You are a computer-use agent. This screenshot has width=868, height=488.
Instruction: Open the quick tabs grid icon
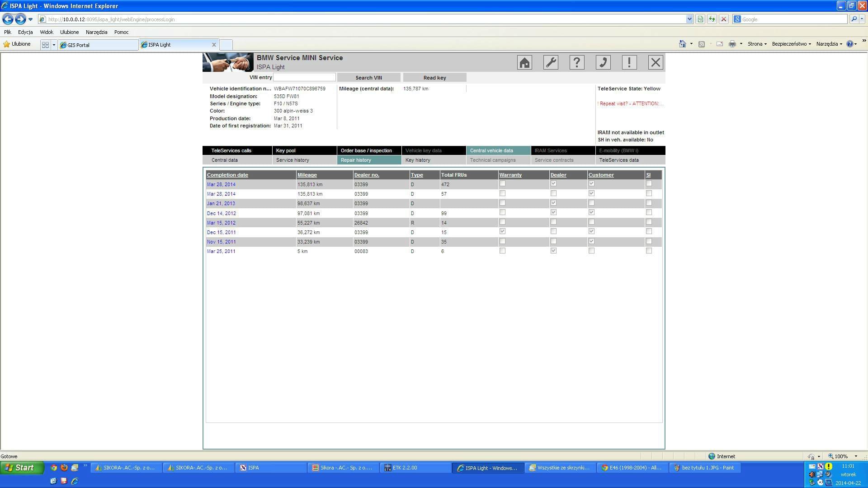tap(45, 45)
